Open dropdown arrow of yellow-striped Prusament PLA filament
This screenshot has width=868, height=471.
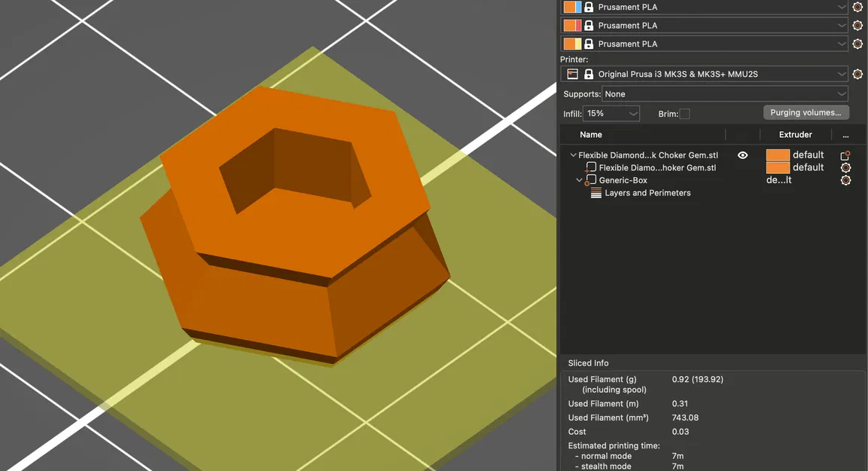[842, 44]
